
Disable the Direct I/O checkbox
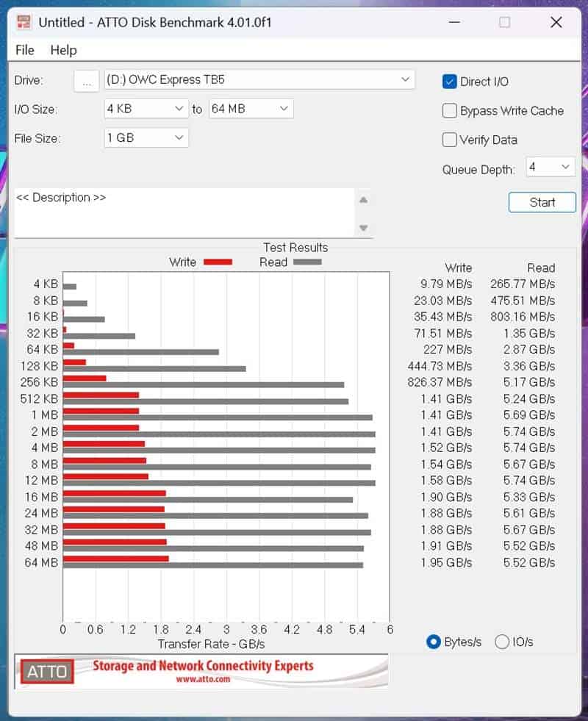pyautogui.click(x=450, y=82)
